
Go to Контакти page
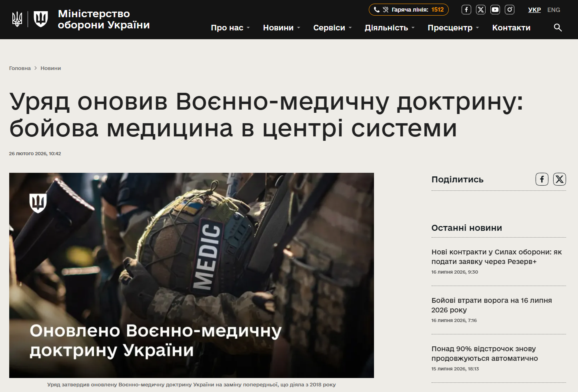[511, 28]
